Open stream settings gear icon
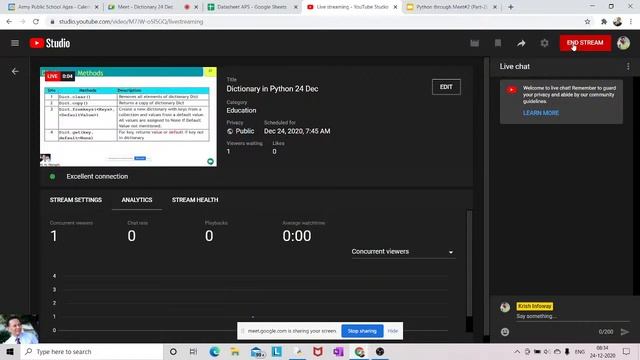This screenshot has height=360, width=640. (x=544, y=43)
